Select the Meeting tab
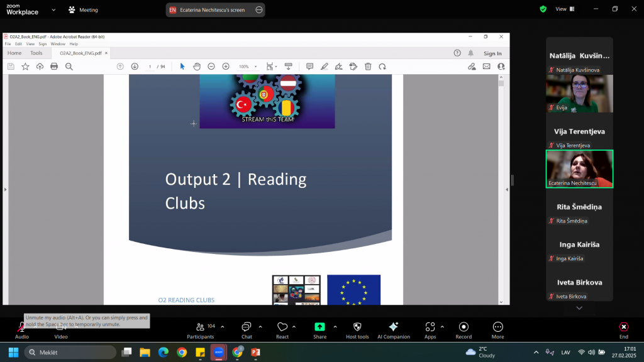644x362 pixels. pos(83,10)
